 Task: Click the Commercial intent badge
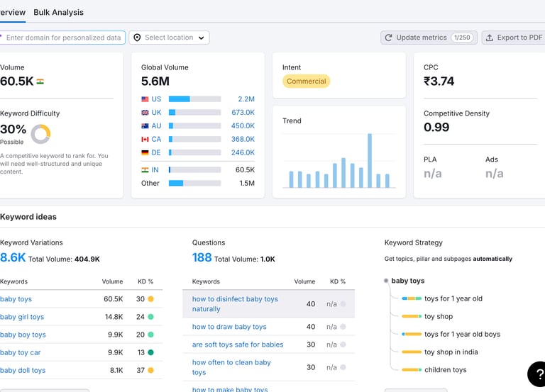[x=307, y=82]
